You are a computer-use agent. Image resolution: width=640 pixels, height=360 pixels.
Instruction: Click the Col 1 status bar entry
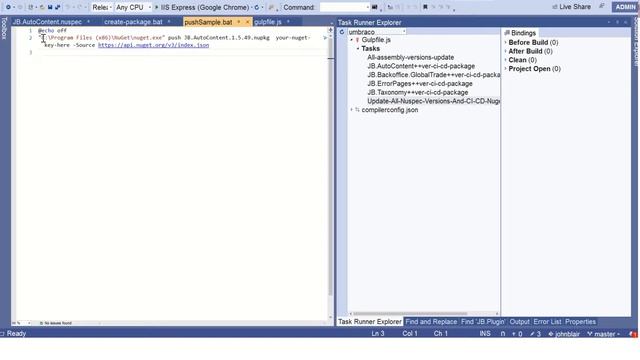(410, 334)
